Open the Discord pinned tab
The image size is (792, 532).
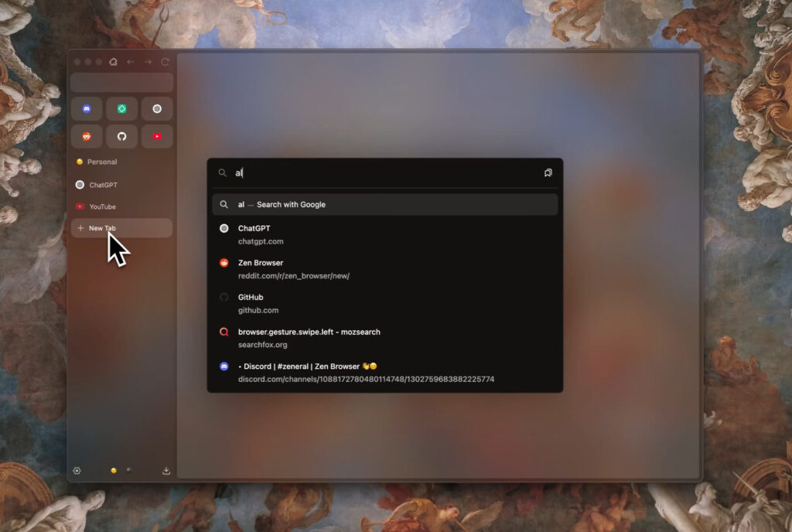[x=87, y=108]
